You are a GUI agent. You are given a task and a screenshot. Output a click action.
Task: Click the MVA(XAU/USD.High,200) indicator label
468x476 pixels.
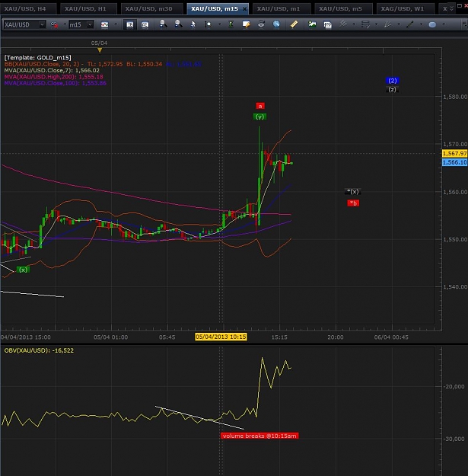coord(54,77)
